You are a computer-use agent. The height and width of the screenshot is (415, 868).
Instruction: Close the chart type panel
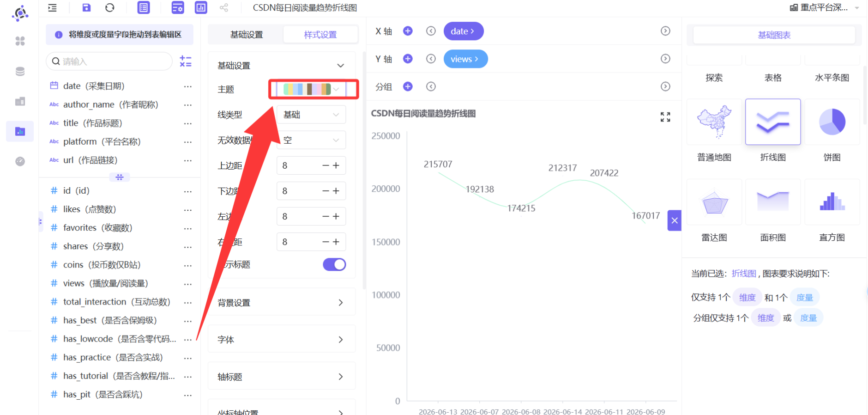coord(675,220)
